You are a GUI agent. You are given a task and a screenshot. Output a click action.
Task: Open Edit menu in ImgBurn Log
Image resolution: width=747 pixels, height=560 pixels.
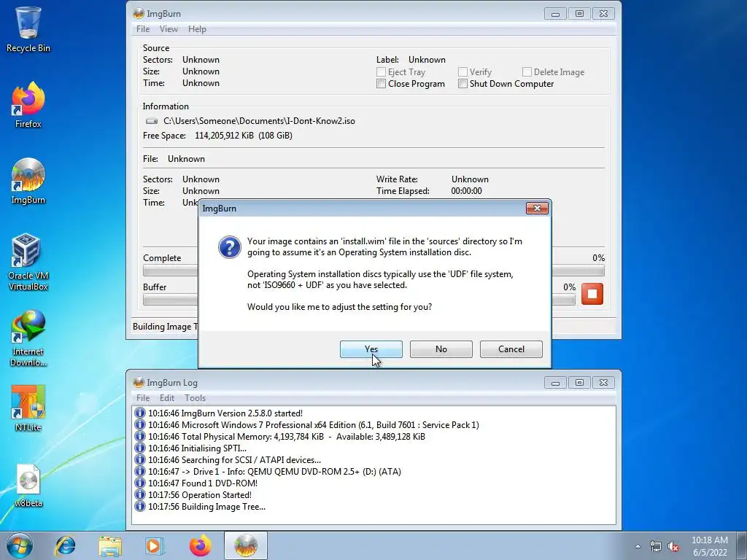coord(167,397)
